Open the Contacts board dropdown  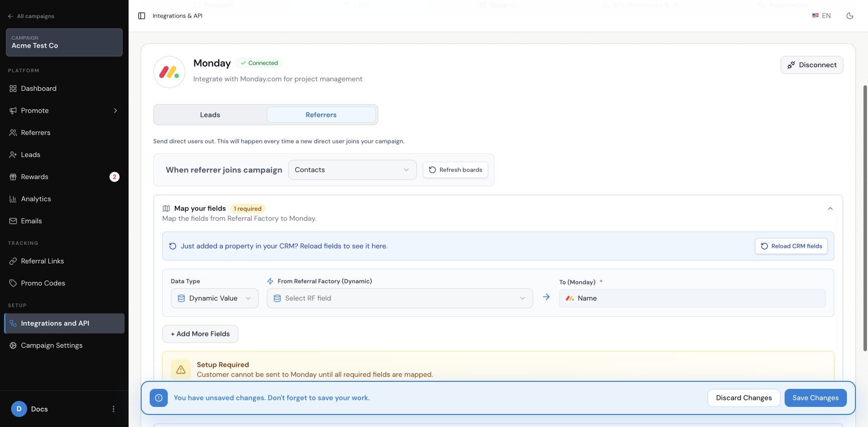353,170
